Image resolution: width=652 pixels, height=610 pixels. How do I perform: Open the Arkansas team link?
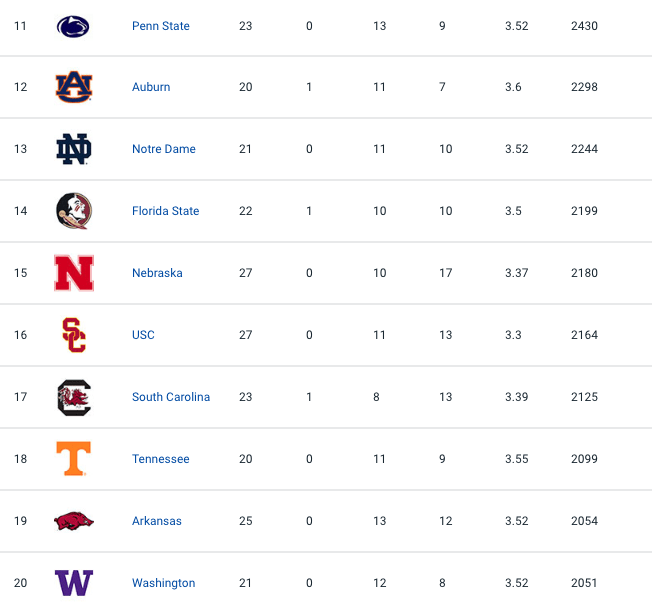[157, 521]
